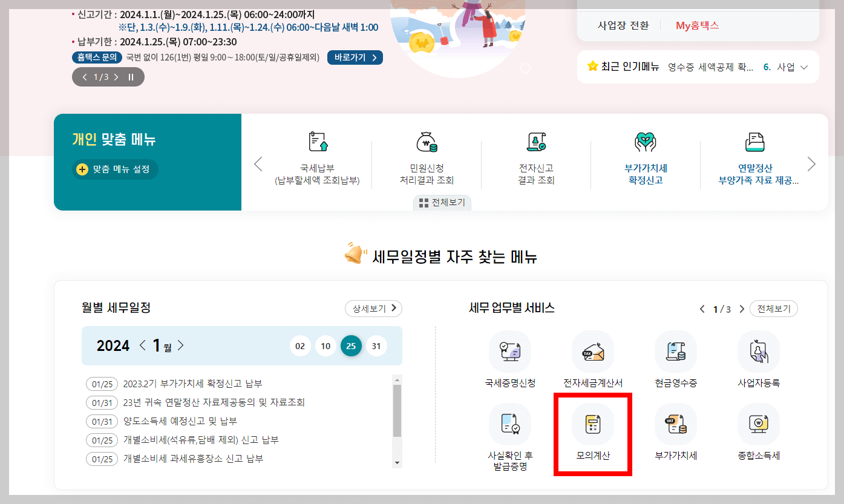
Task: Expand the 최근 인기메뉴 dropdown
Action: [x=805, y=67]
